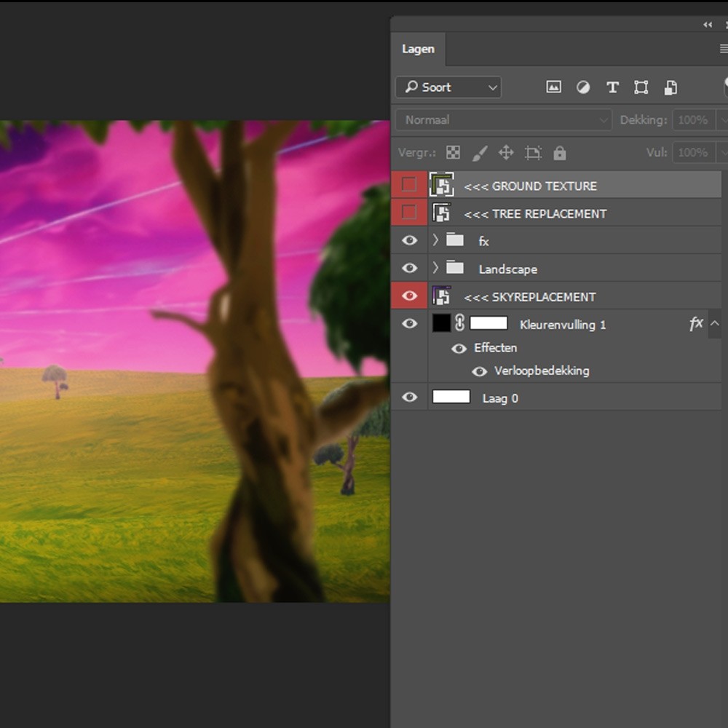Collapse the panel with double-arrow icon
The width and height of the screenshot is (728, 728).
click(708, 25)
